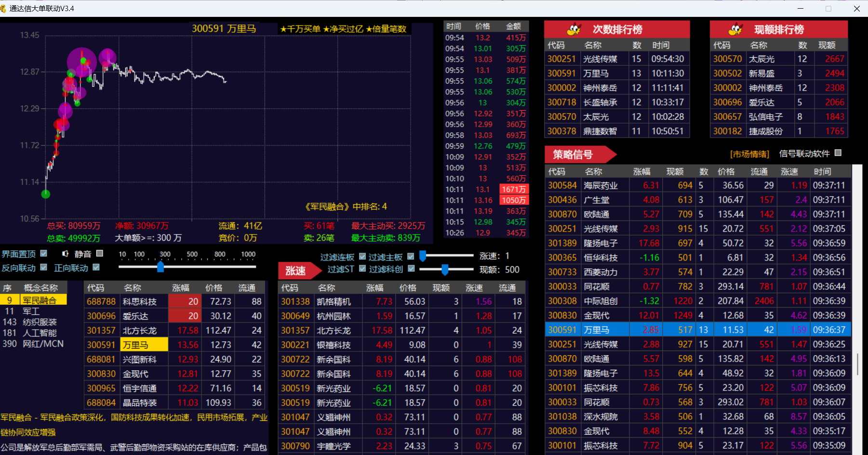Click the 流通 header in the 策略信号 table
This screenshot has width=868, height=455.
coord(759,171)
